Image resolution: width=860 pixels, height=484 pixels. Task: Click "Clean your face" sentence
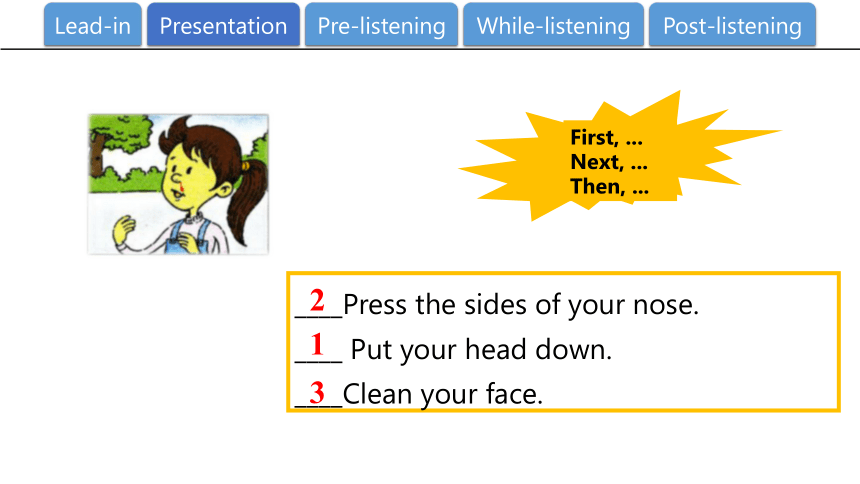[x=443, y=394]
